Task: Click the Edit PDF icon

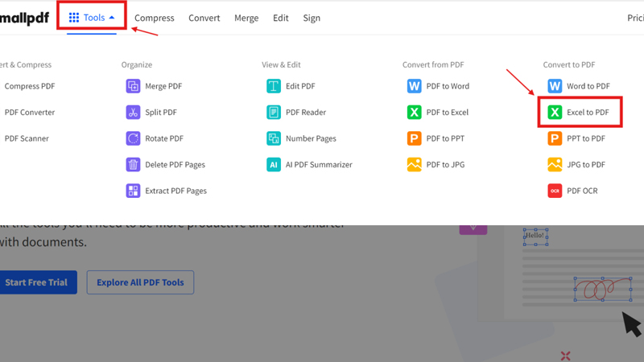Action: [x=274, y=86]
